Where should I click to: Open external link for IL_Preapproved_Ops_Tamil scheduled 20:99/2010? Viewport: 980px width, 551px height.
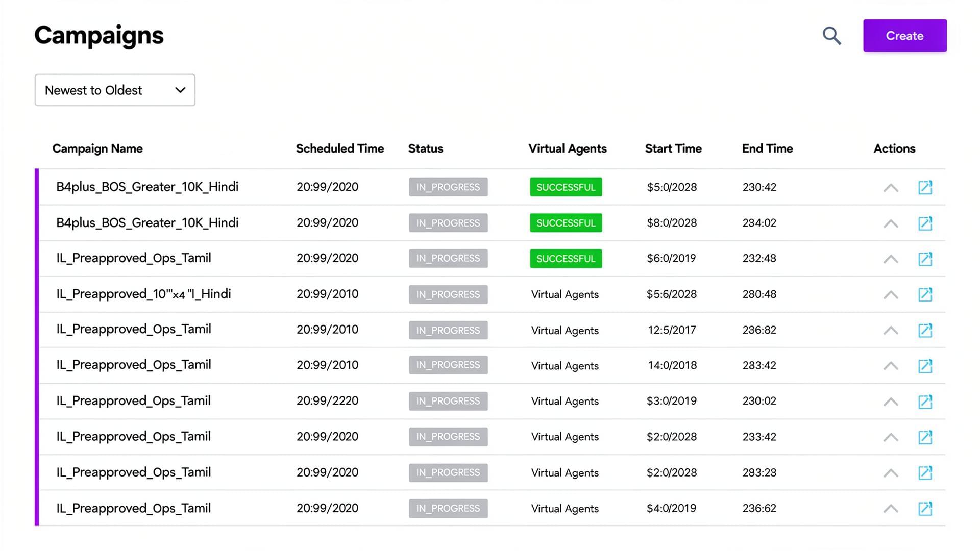[925, 330]
